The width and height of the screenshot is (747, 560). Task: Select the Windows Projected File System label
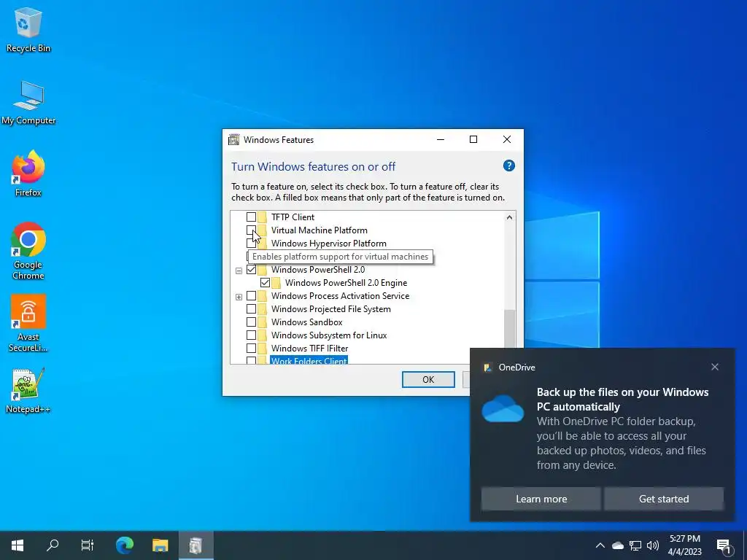click(330, 309)
